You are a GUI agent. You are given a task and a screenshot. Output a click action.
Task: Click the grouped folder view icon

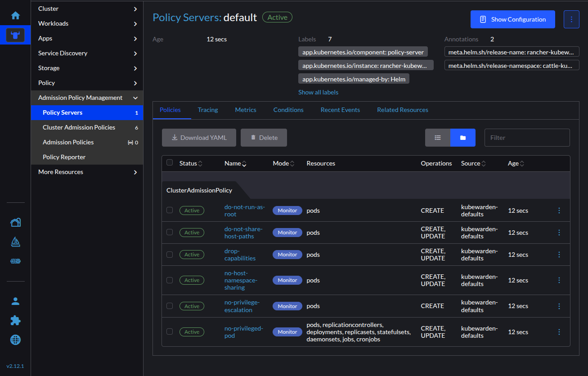coord(463,138)
